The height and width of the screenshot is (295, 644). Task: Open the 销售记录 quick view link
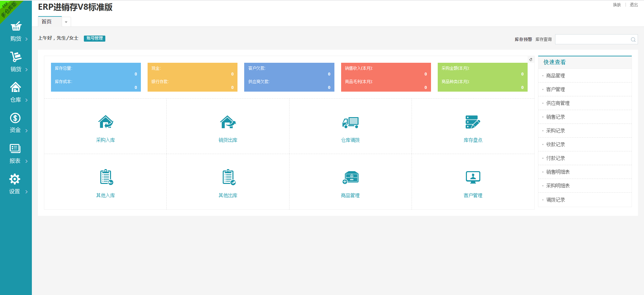(555, 117)
